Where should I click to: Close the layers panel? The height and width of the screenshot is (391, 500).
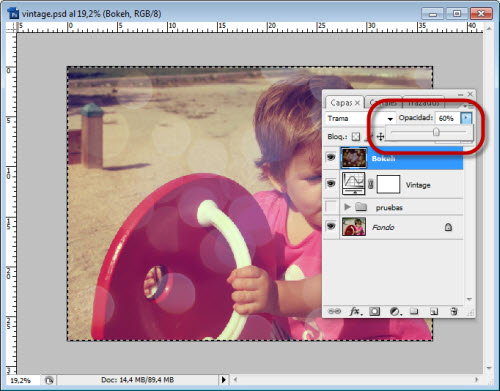click(470, 94)
